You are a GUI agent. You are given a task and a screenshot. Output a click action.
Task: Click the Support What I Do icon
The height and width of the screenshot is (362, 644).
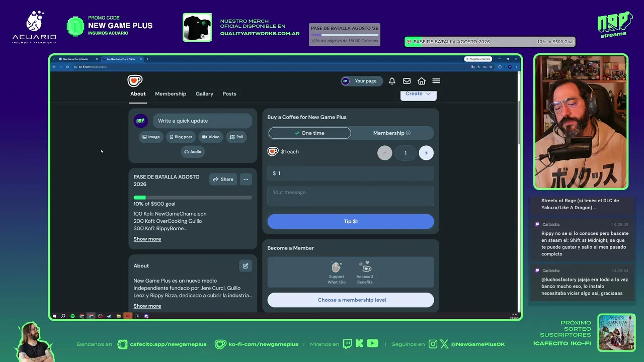point(337,267)
